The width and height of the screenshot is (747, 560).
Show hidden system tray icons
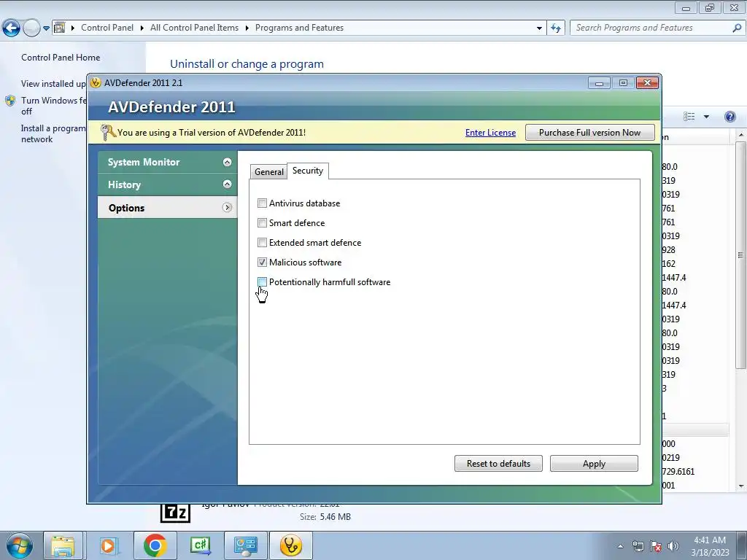(620, 546)
